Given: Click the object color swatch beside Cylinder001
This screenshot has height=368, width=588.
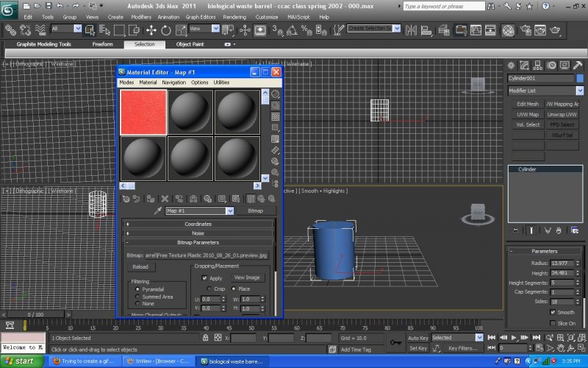Looking at the screenshot, I should pyautogui.click(x=580, y=78).
